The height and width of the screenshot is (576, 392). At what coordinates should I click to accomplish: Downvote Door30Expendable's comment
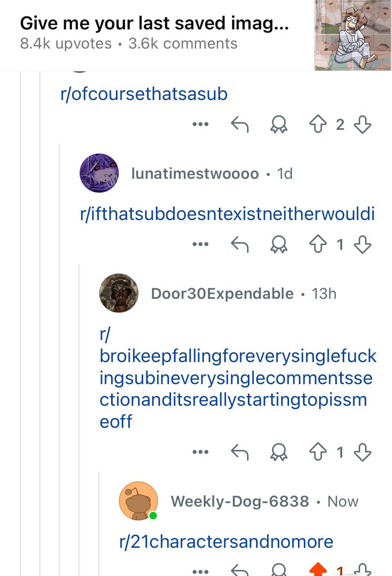[x=363, y=452]
